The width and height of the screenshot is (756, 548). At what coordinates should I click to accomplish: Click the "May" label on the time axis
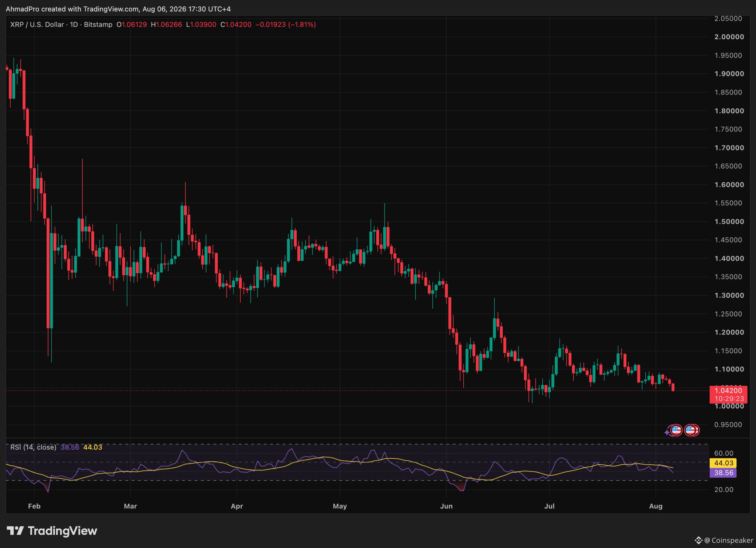(340, 506)
